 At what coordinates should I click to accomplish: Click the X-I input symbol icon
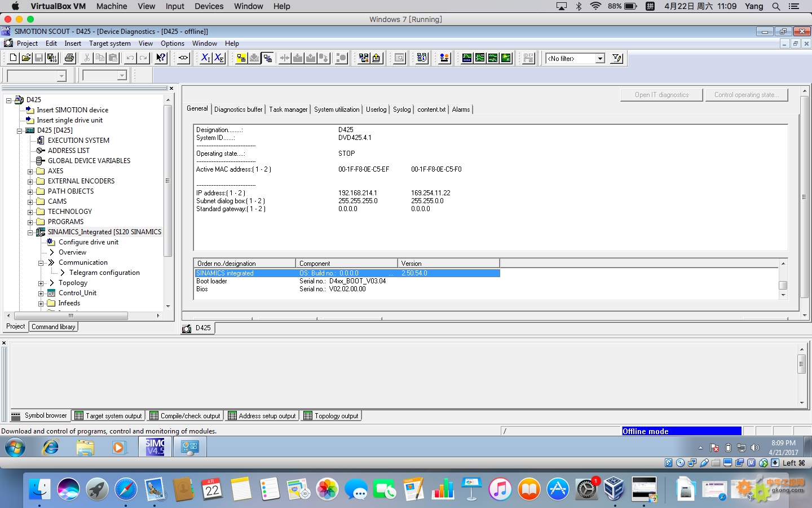click(x=206, y=58)
